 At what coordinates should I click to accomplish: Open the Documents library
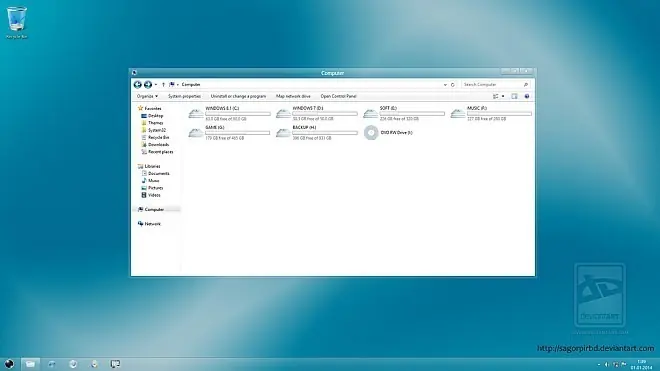[155, 173]
